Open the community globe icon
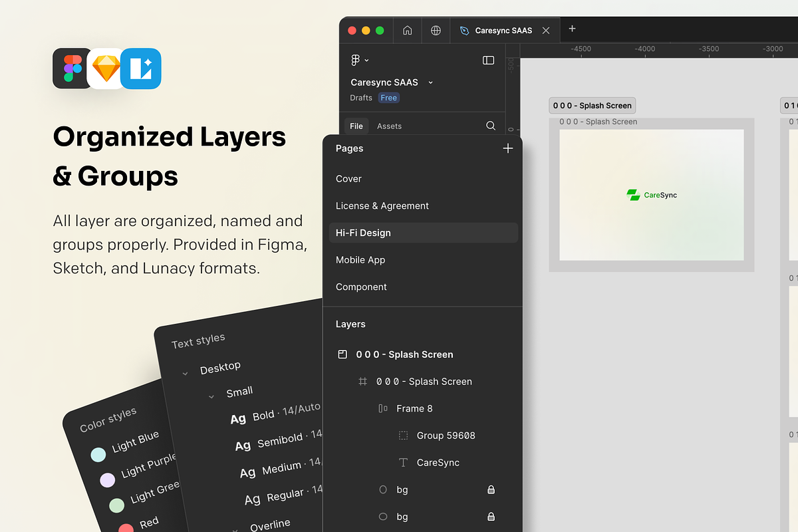Image resolution: width=798 pixels, height=532 pixels. 436,31
